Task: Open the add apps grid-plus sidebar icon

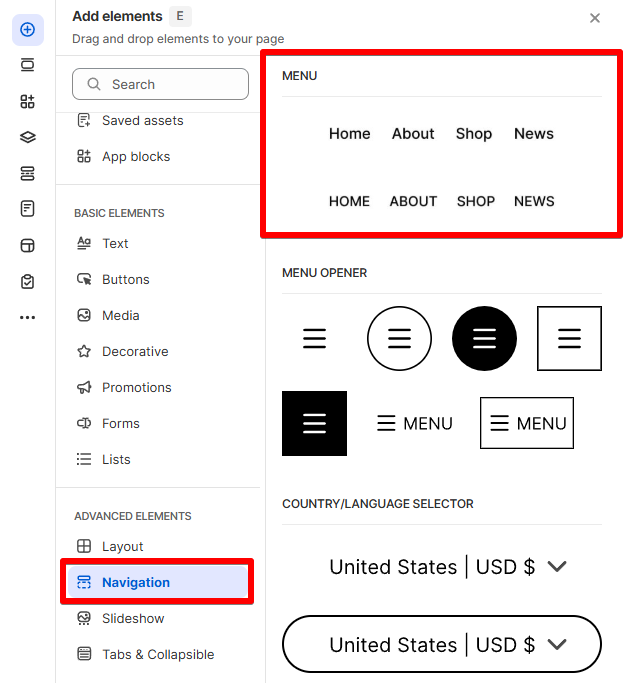Action: click(27, 101)
